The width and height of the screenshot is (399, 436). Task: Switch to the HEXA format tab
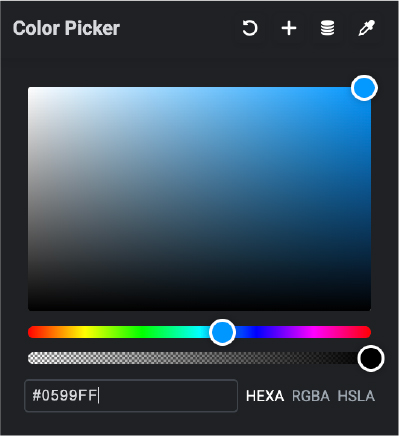pos(265,396)
